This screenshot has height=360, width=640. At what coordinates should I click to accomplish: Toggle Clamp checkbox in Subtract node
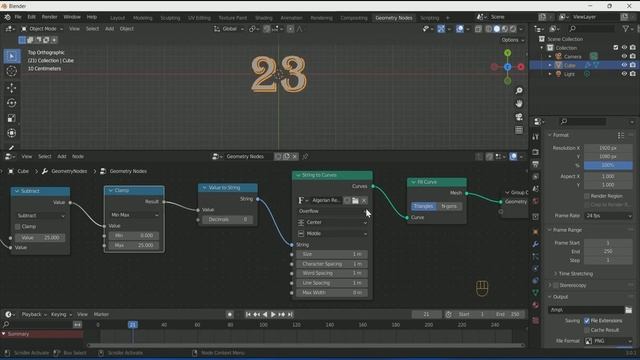18,227
